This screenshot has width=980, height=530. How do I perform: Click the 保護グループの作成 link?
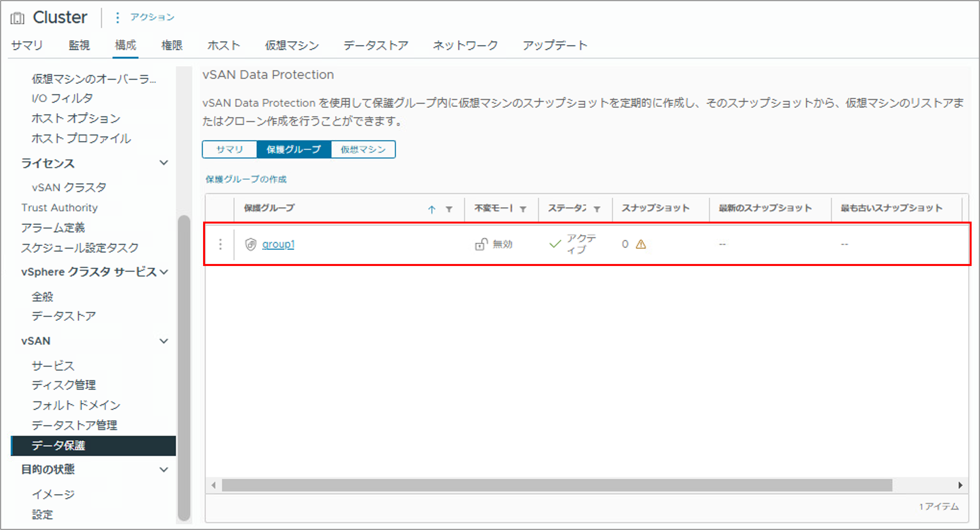click(x=246, y=179)
